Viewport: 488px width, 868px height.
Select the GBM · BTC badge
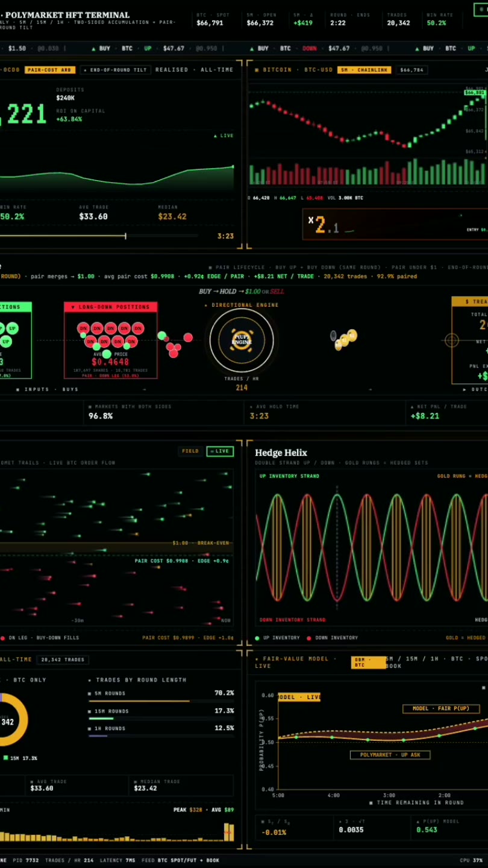[368, 662]
